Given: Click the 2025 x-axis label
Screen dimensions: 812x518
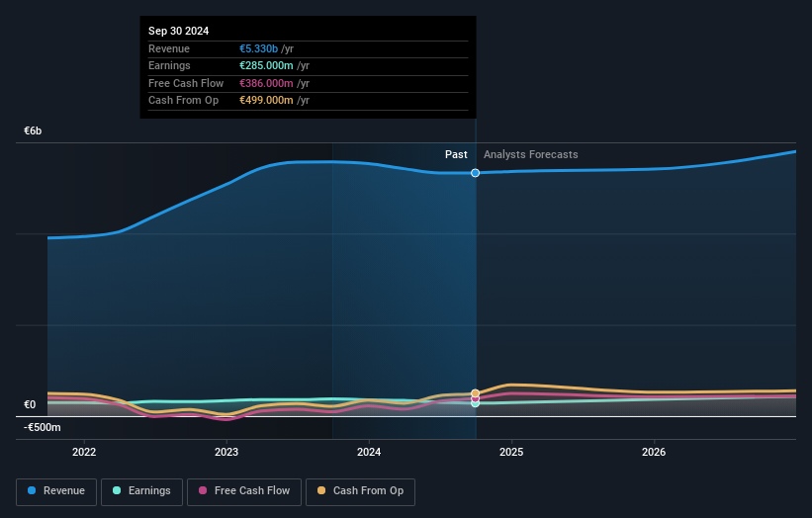Looking at the screenshot, I should pos(511,453).
